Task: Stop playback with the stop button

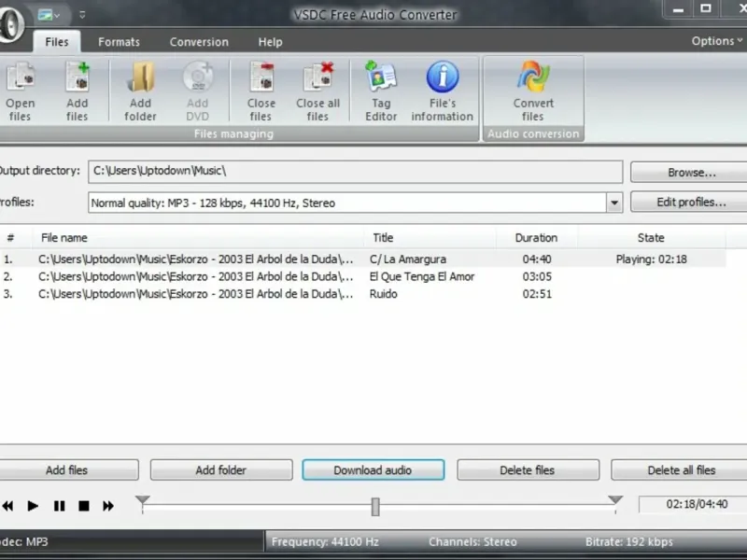Action: click(x=84, y=506)
